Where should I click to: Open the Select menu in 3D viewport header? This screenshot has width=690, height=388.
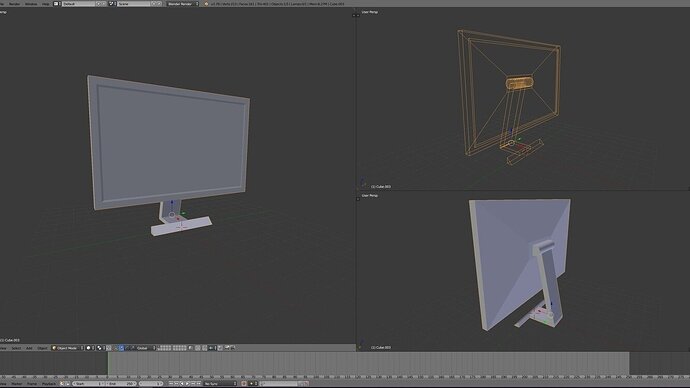coord(16,348)
